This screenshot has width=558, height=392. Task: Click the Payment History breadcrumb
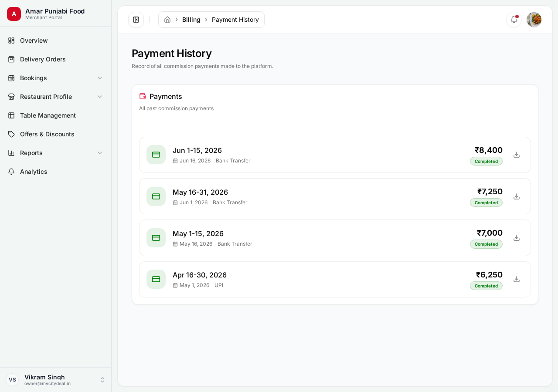coord(235,20)
